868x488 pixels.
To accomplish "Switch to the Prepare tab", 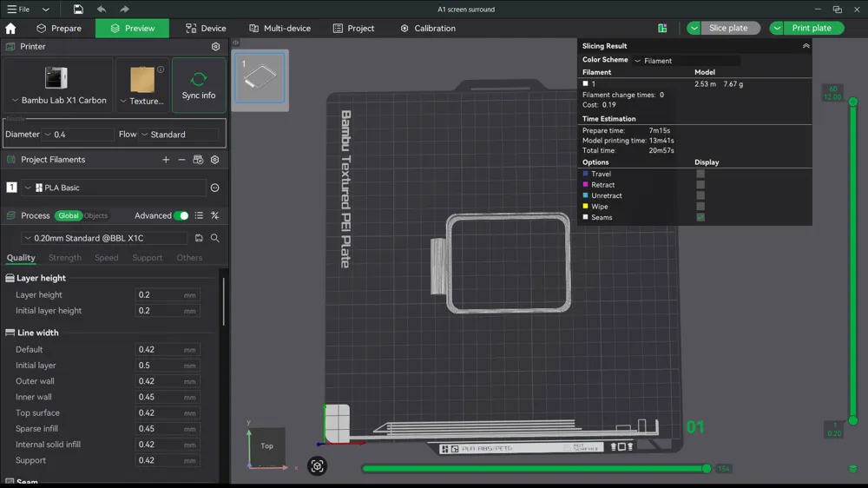I will 59,29.
